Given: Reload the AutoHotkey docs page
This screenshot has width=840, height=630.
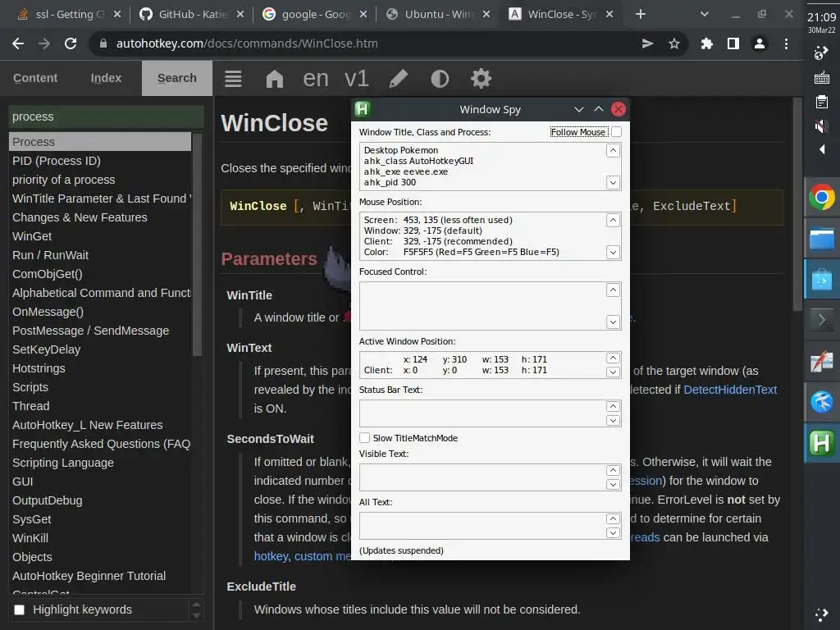Looking at the screenshot, I should point(71,43).
